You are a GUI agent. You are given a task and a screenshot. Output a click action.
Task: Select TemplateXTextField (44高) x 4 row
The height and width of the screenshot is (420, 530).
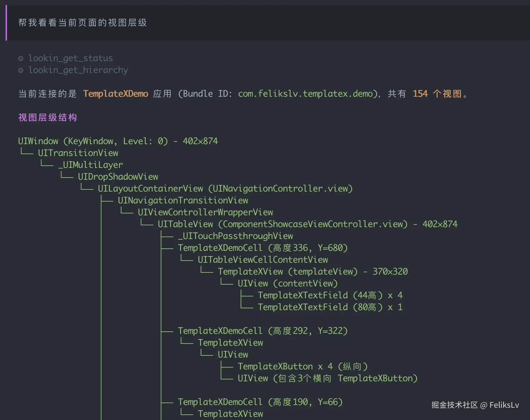(330, 295)
